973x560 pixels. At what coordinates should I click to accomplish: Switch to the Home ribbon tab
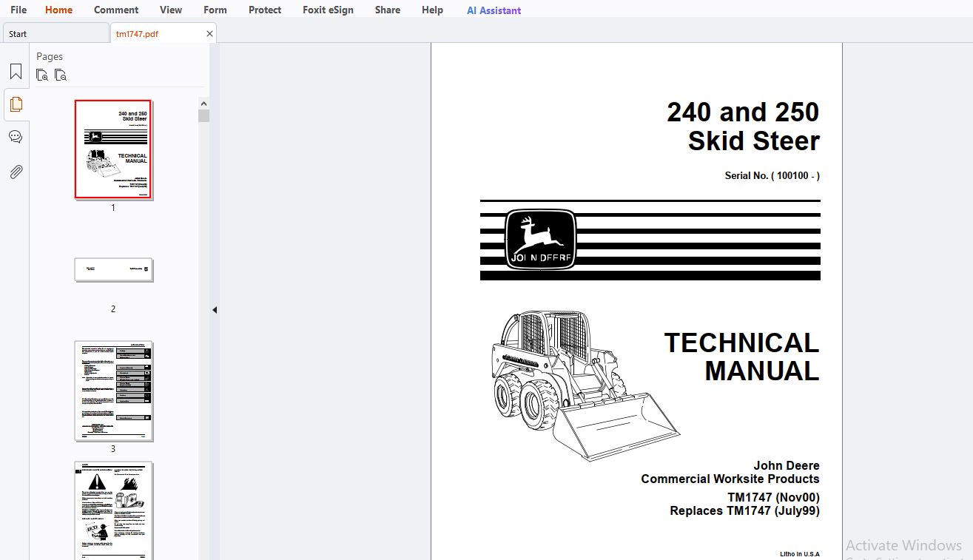tap(58, 10)
